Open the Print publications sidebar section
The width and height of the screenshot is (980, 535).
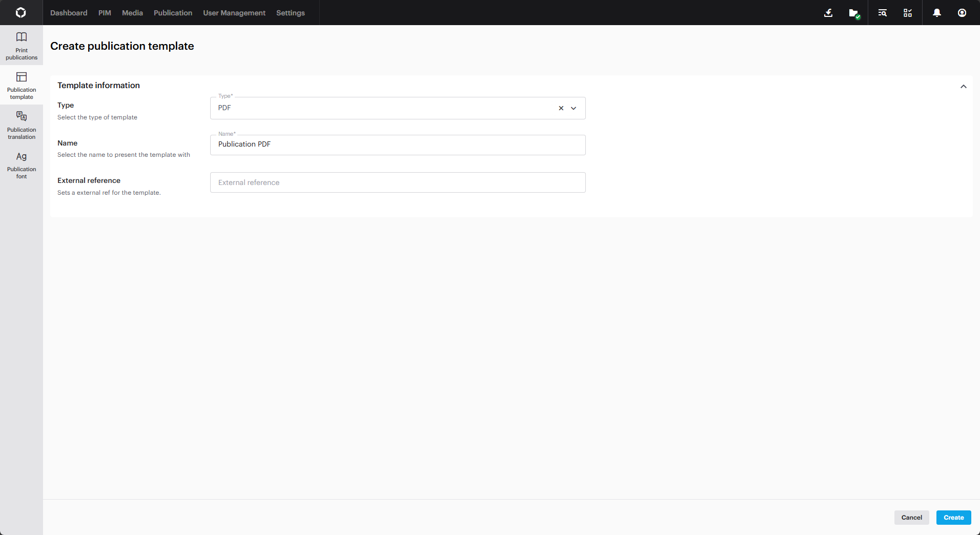click(21, 46)
